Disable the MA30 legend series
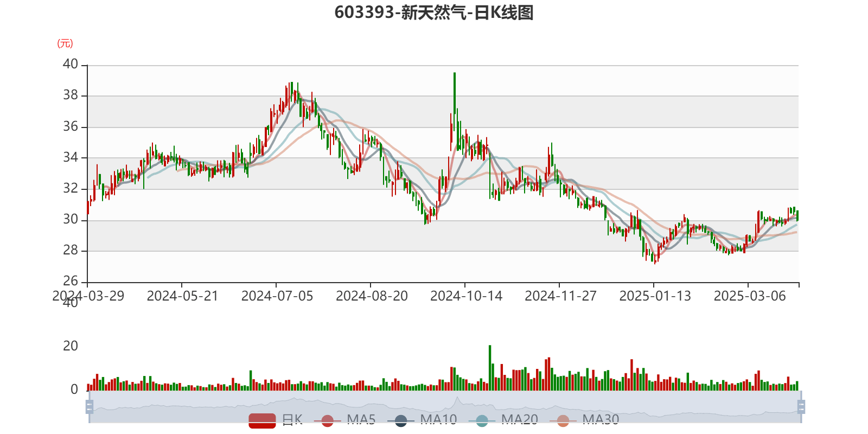 [x=563, y=420]
